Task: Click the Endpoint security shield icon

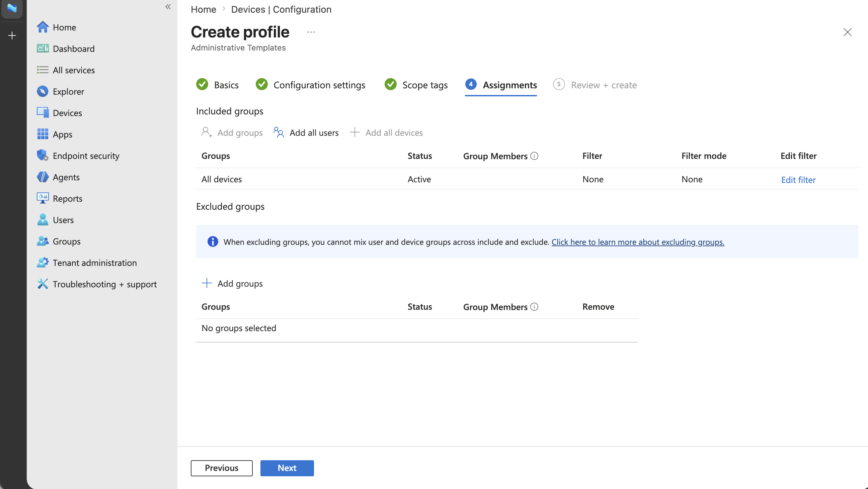Action: [x=43, y=156]
